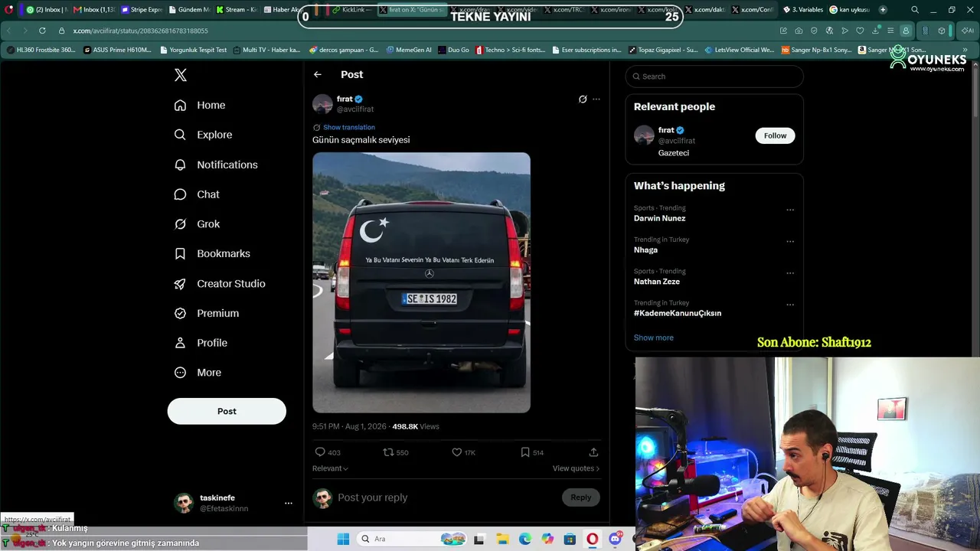Open more options for Darwin Nunez trend
Image resolution: width=980 pixels, height=551 pixels.
point(790,210)
